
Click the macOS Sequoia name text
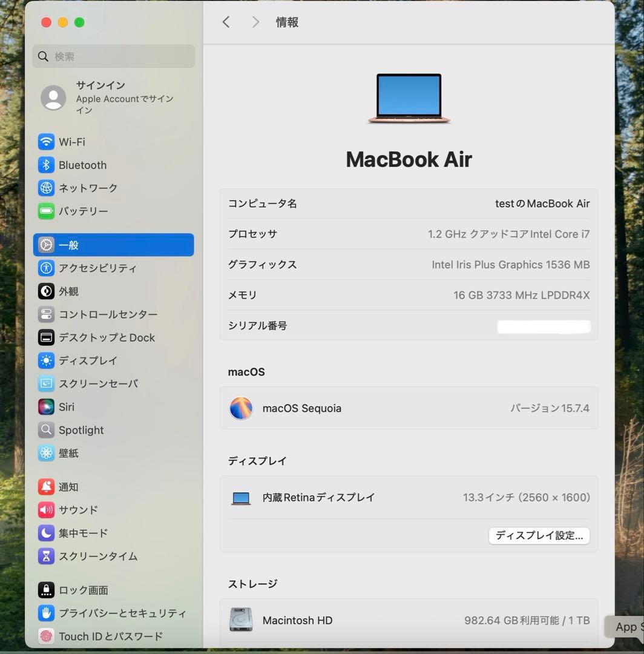click(x=302, y=408)
